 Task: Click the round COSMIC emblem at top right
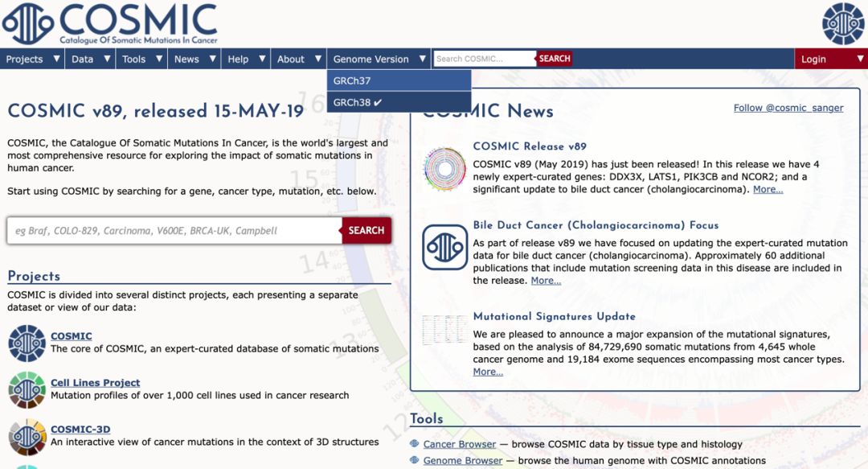843,24
